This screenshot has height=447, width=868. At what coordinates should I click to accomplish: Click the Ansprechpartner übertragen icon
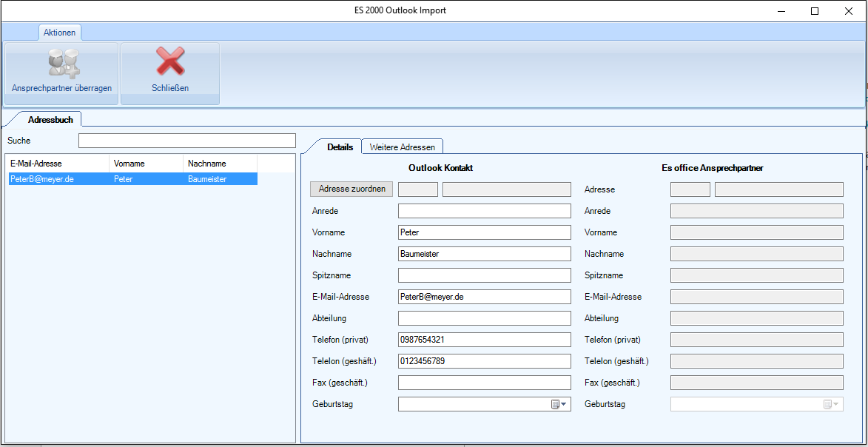pos(62,64)
